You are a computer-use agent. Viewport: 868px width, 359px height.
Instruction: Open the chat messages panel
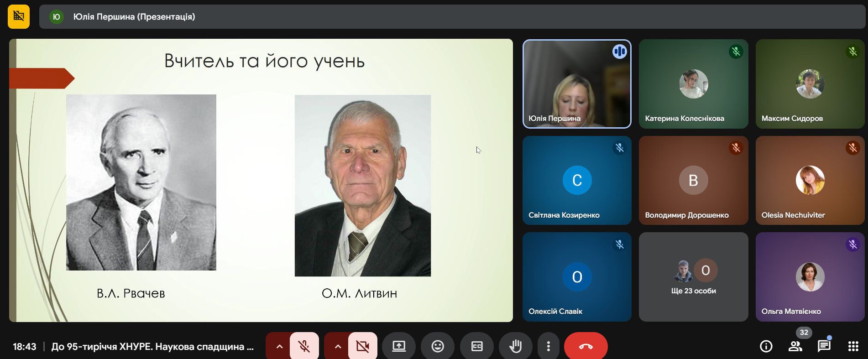(x=824, y=347)
